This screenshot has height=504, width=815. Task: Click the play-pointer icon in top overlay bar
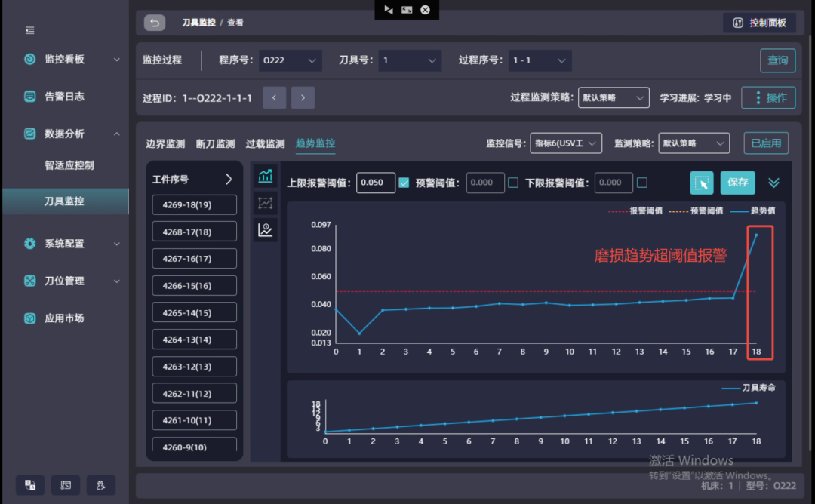pos(389,9)
